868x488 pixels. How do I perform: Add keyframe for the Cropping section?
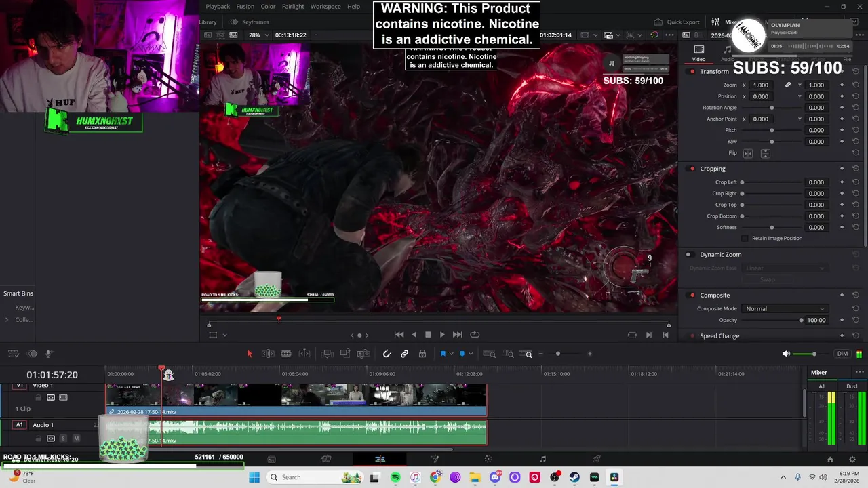click(842, 169)
